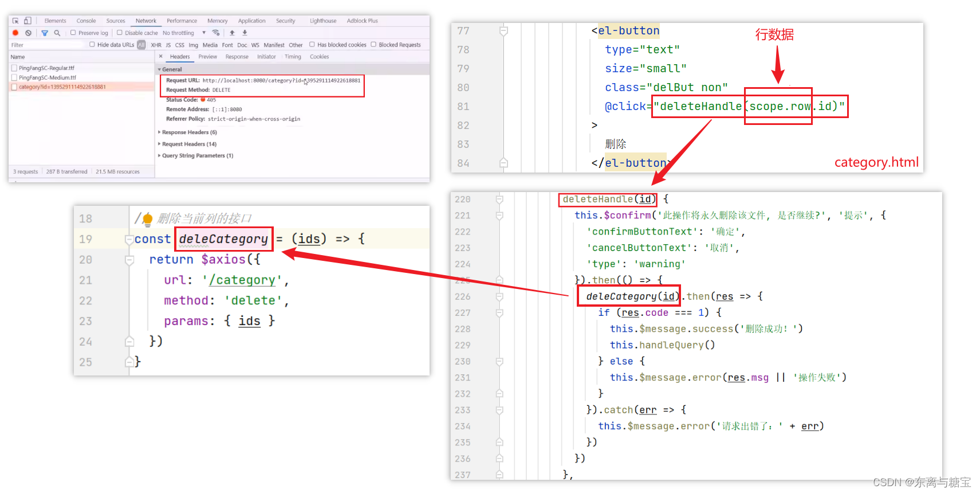The width and height of the screenshot is (980, 493).
Task: Collapse the fold marker on line 220
Action: click(499, 199)
